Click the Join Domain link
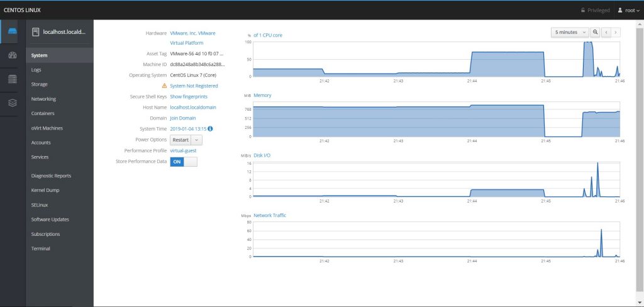This screenshot has width=644, height=307. [182, 118]
